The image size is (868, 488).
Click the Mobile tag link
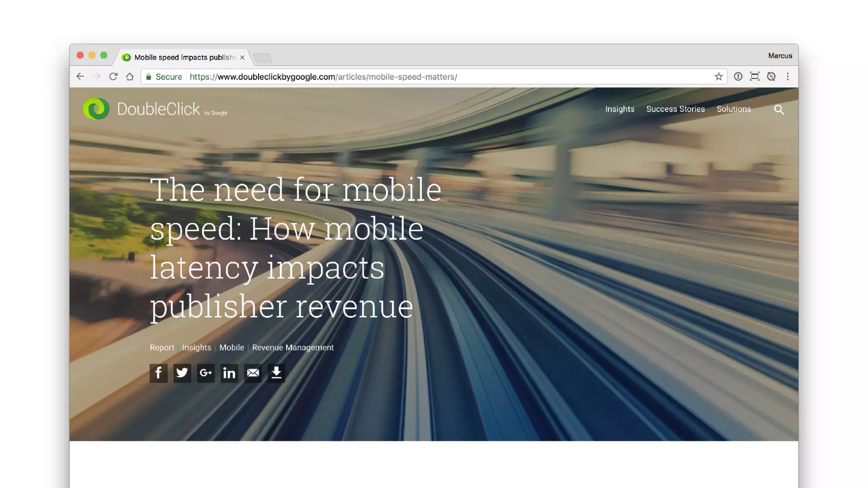231,348
